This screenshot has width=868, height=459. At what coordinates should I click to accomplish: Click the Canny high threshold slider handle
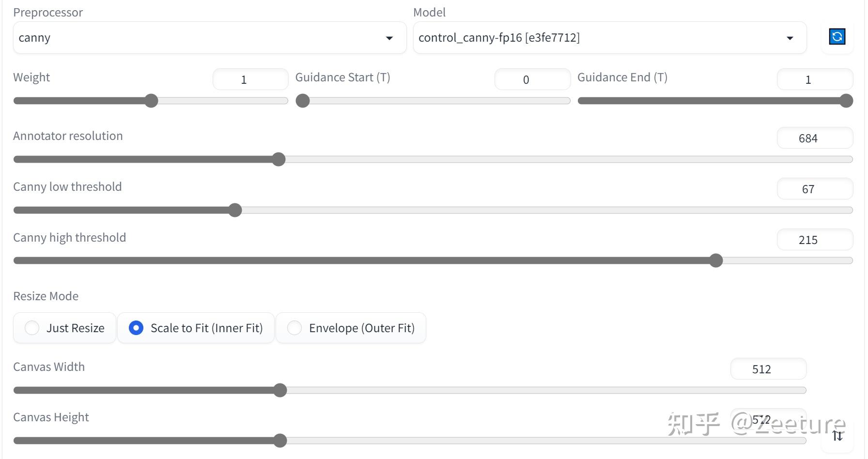coord(716,260)
